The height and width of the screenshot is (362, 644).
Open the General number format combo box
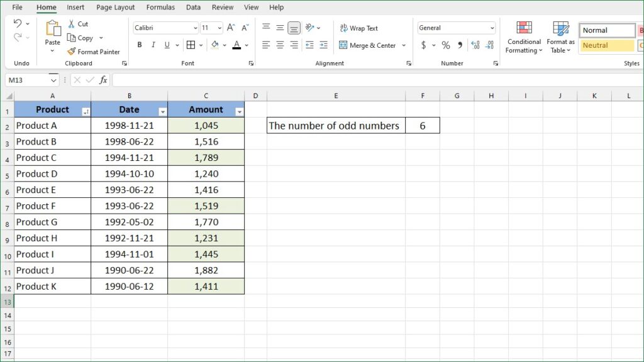point(456,28)
